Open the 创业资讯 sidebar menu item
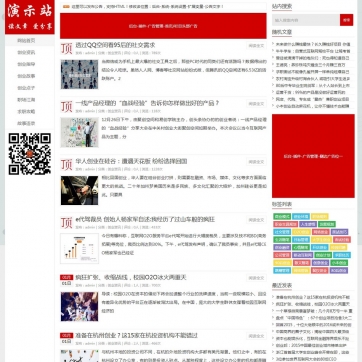 pos(26,52)
